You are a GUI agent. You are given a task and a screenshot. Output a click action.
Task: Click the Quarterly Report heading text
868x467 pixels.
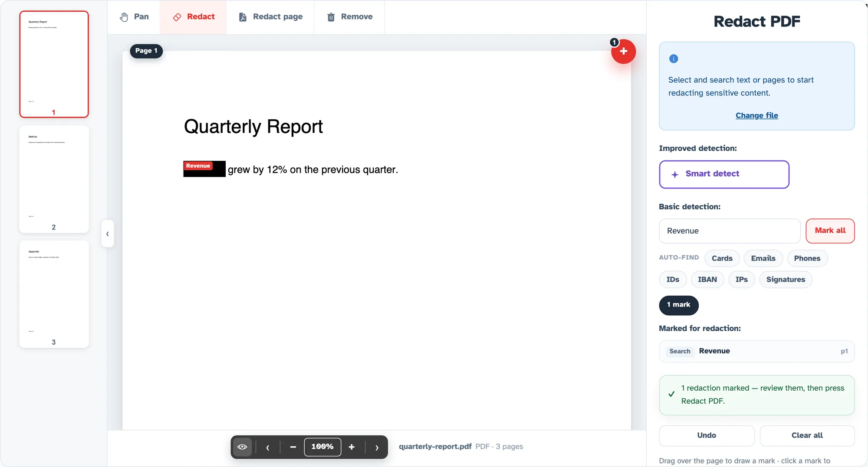coord(253,127)
